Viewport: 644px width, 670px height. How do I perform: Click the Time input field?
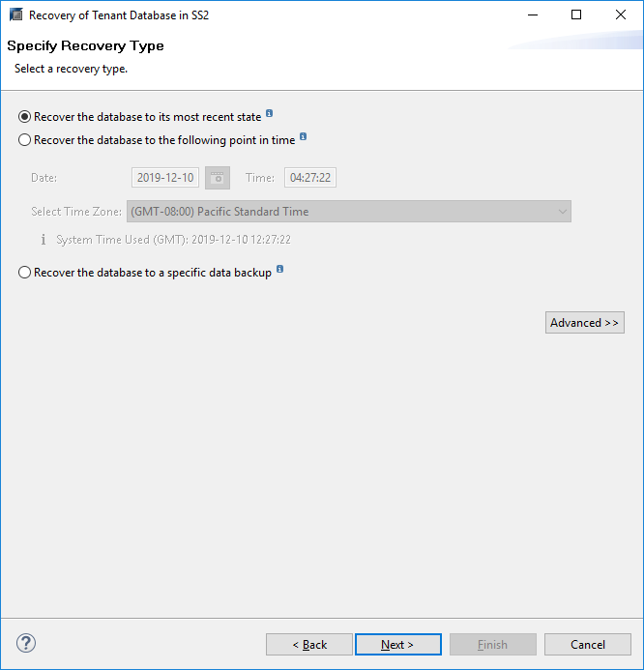[310, 178]
